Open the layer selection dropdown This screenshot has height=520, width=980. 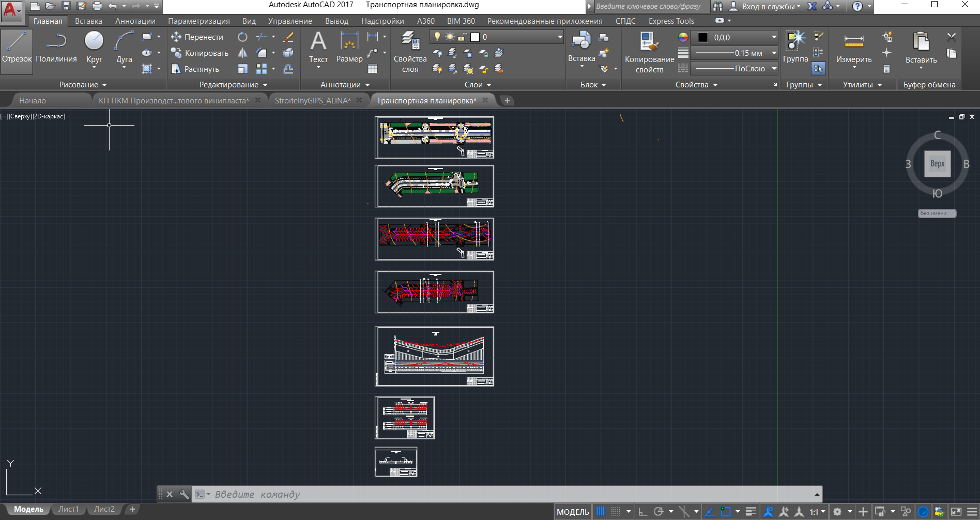coord(559,37)
